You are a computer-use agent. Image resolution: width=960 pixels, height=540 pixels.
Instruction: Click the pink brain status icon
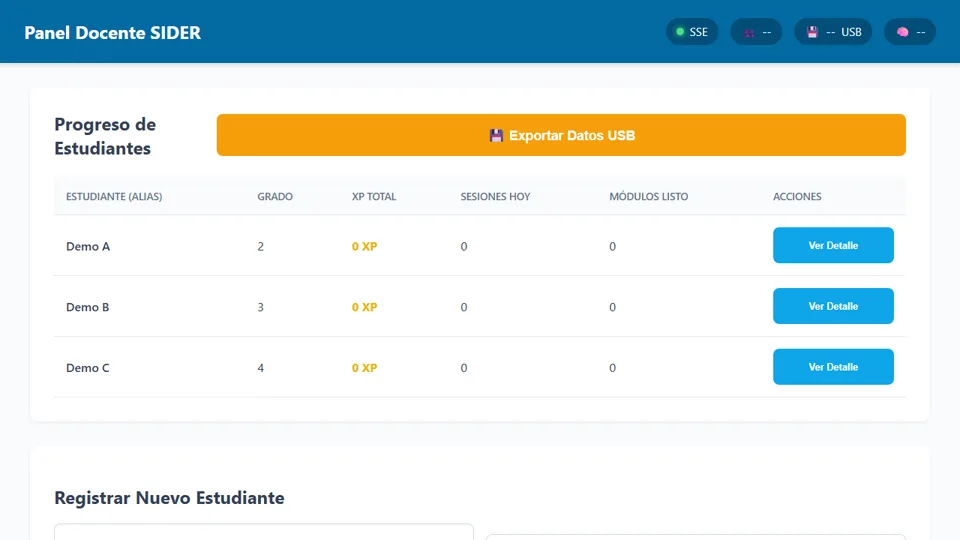coord(902,32)
